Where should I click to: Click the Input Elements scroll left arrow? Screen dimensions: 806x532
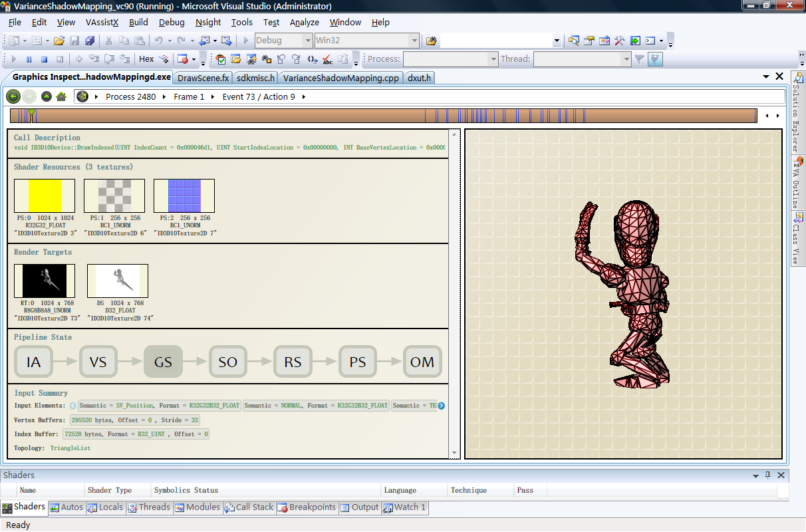pos(73,406)
